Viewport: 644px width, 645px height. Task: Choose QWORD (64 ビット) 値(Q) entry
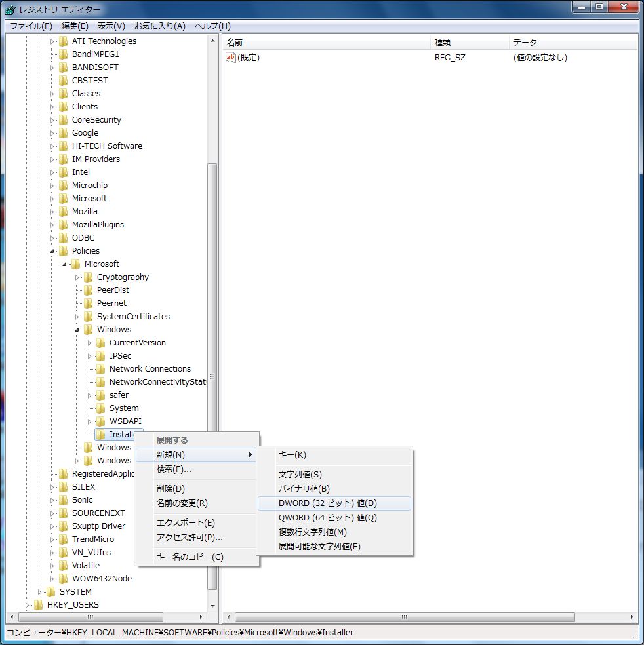pyautogui.click(x=334, y=518)
